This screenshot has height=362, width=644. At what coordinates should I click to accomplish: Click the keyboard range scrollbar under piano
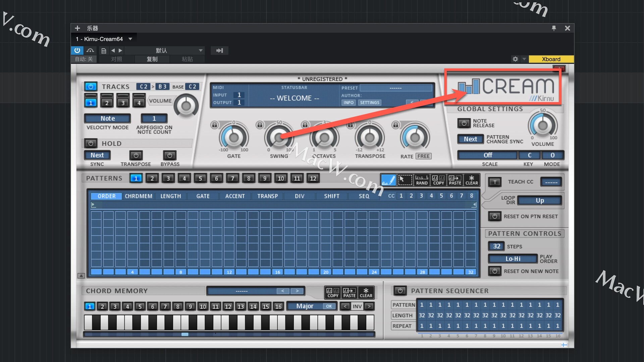(x=229, y=334)
